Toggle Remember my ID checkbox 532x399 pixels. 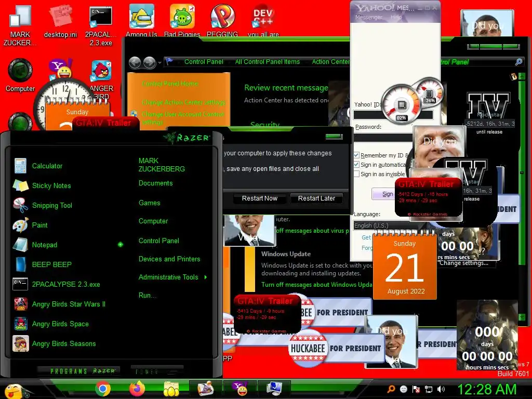(x=356, y=155)
